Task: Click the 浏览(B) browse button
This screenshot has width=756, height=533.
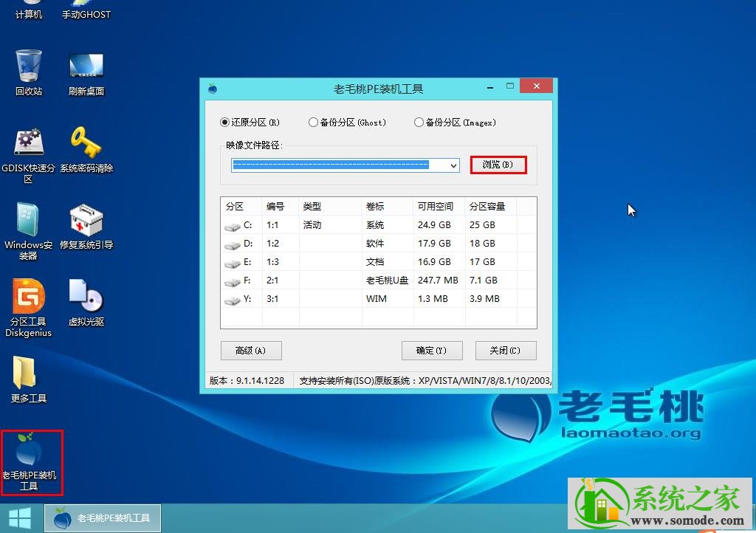Action: coord(498,165)
